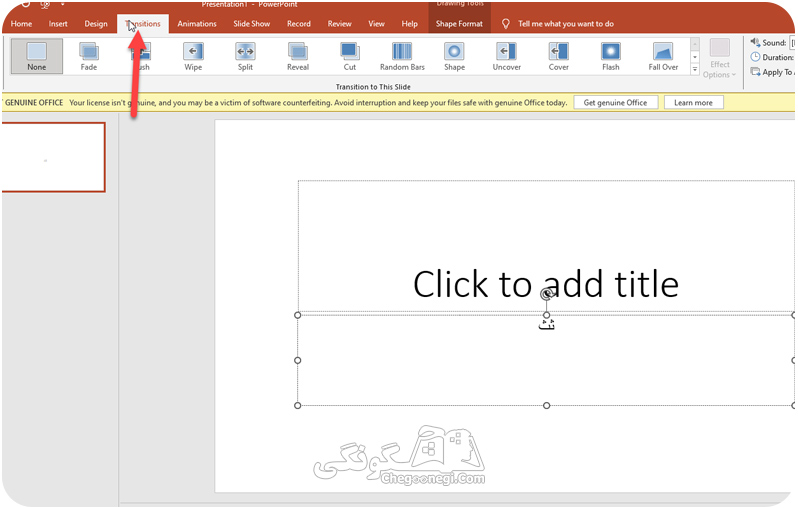Open the Home tab
The height and width of the screenshot is (508, 798).
click(21, 23)
